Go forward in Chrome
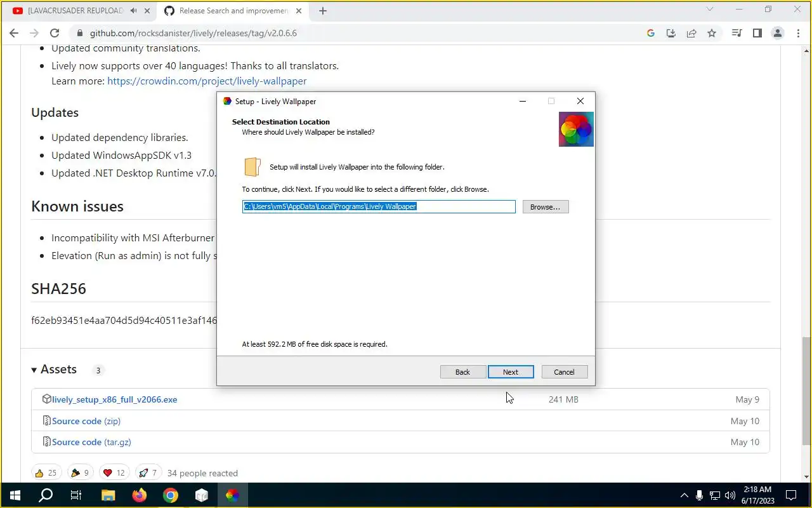812x508 pixels. (x=34, y=33)
